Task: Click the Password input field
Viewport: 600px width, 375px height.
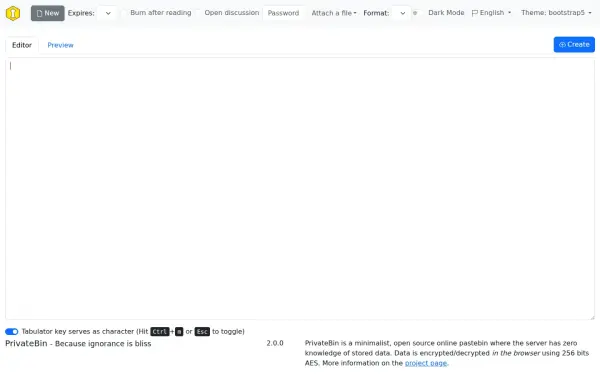Action: coord(284,13)
